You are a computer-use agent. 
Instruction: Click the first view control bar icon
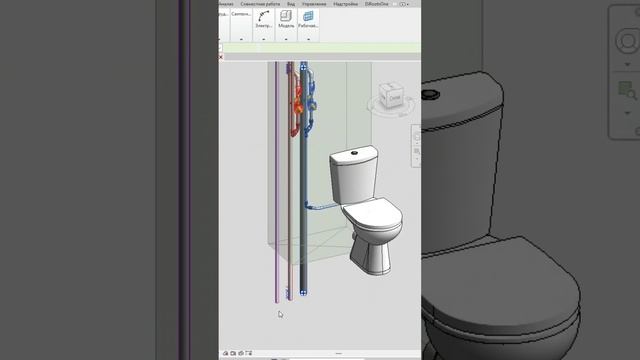[225, 353]
